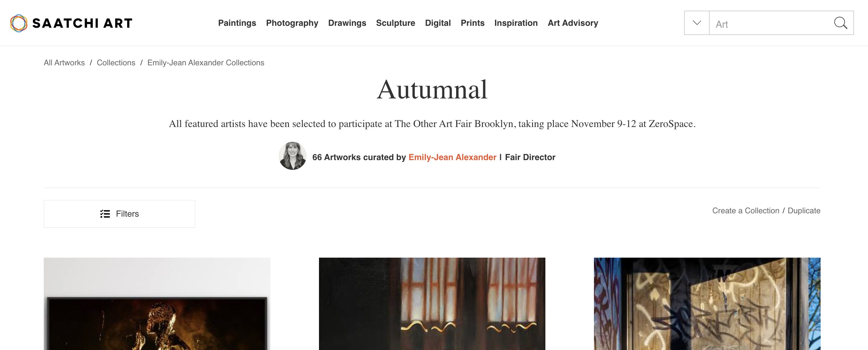
Task: Click Create a Collection link
Action: (745, 211)
